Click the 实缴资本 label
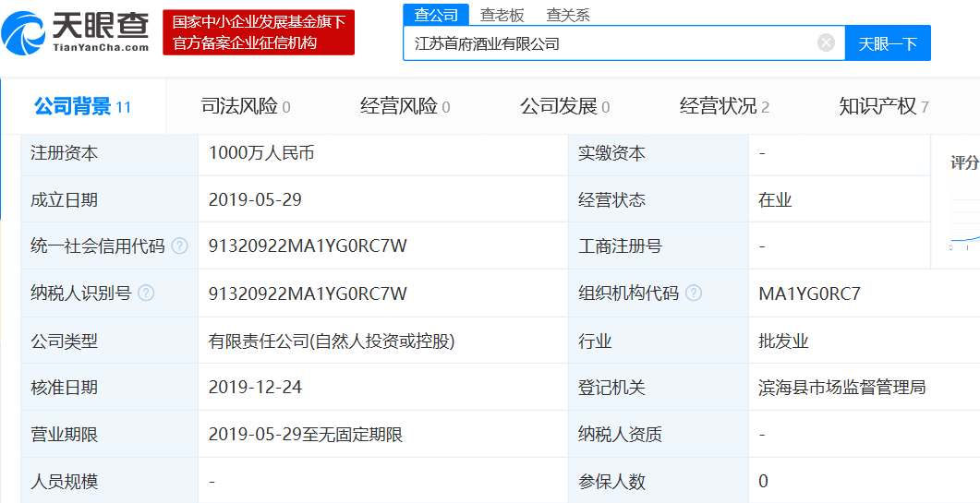Screen dimensions: 980x503 point(611,153)
